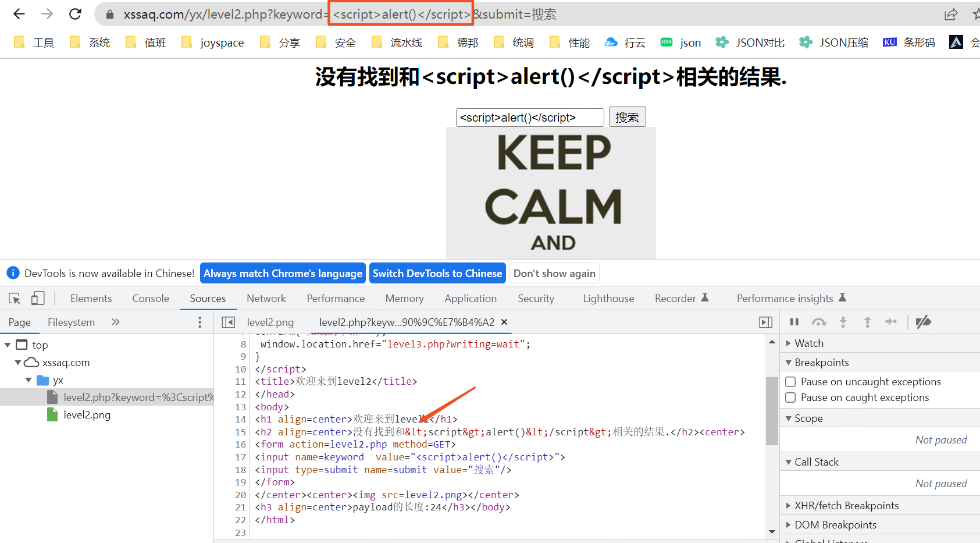This screenshot has height=543, width=980.
Task: Click the lock icon in the address bar
Action: [x=110, y=14]
